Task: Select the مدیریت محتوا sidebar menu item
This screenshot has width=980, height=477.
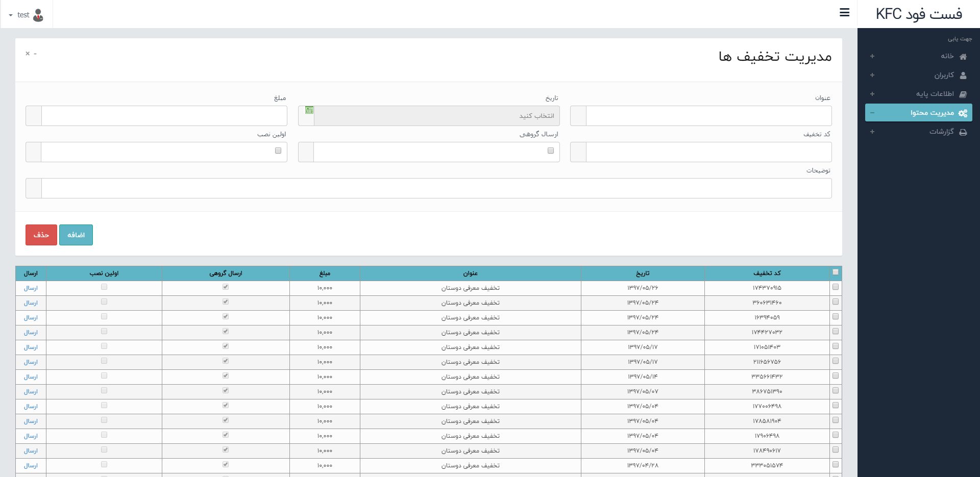Action: point(919,113)
